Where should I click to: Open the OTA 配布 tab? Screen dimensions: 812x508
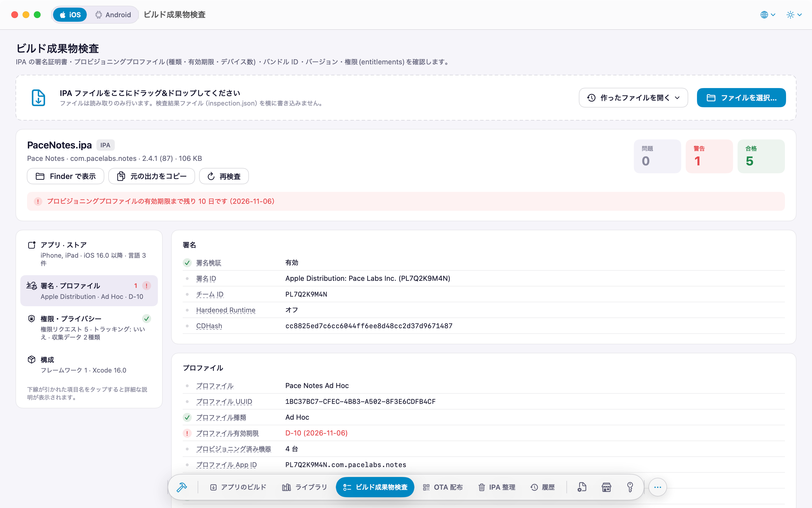443,487
